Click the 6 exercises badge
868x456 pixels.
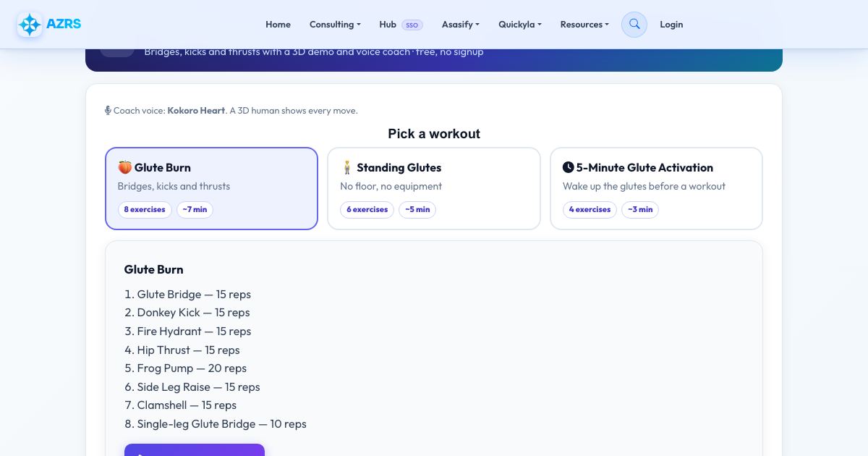pos(367,210)
